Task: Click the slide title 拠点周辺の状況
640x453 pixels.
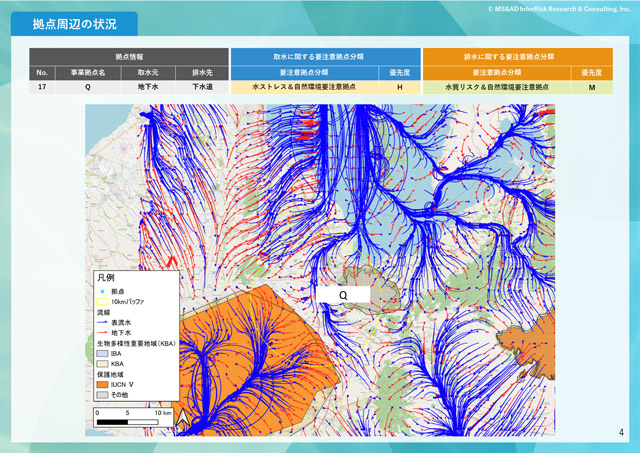Action: coord(75,24)
